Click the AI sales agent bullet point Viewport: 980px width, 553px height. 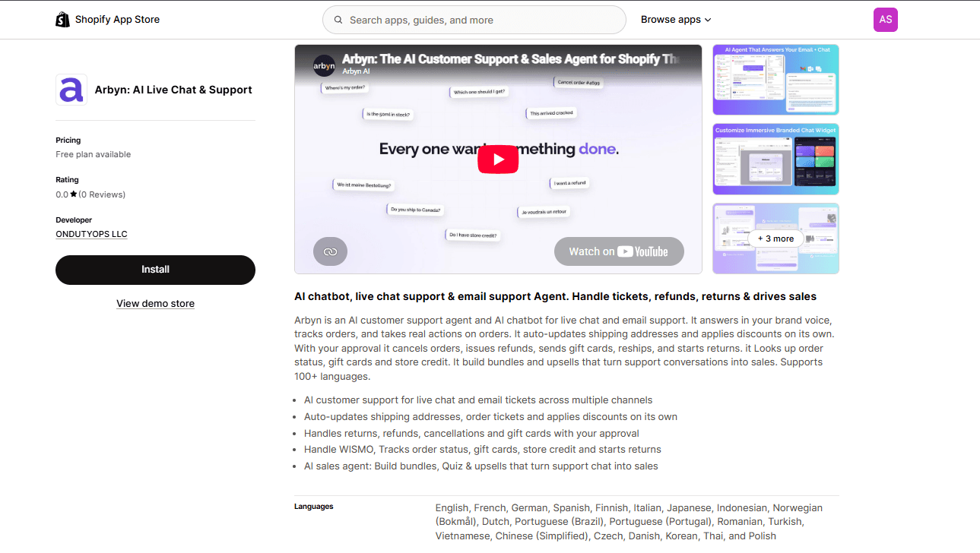pyautogui.click(x=481, y=466)
